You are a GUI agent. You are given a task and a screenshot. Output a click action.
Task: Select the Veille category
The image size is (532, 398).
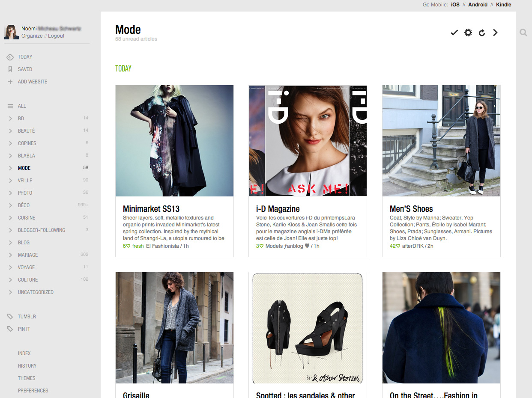pyautogui.click(x=25, y=181)
